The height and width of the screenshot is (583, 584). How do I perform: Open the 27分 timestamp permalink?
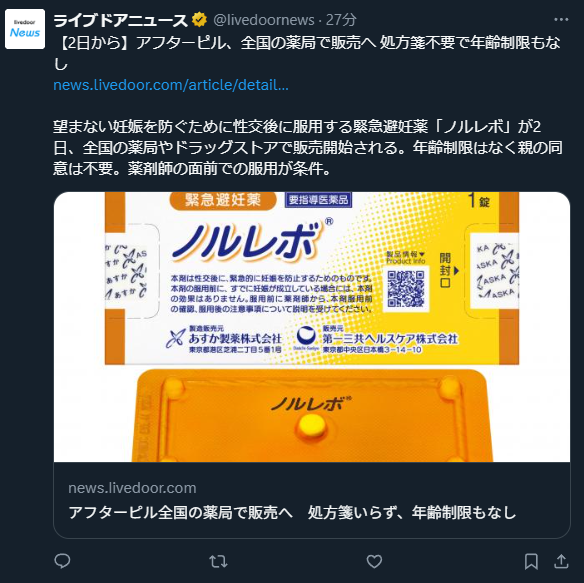click(341, 20)
